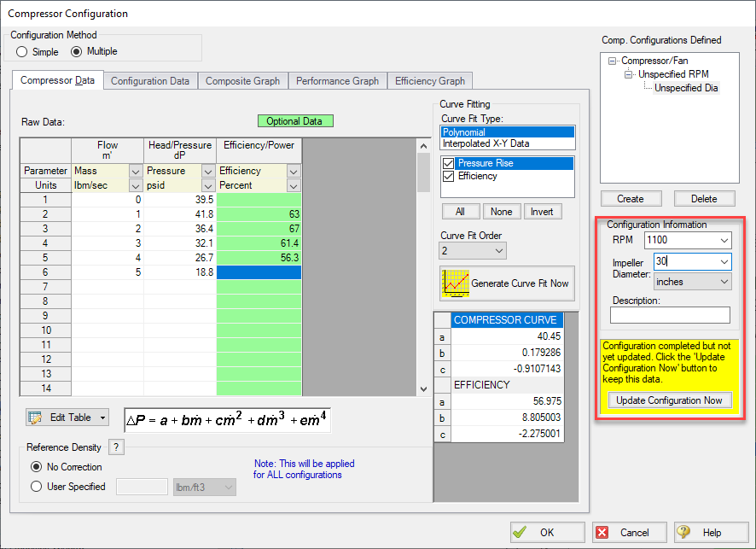
Task: Collapse the Compressor/Fan tree node
Action: 613,61
